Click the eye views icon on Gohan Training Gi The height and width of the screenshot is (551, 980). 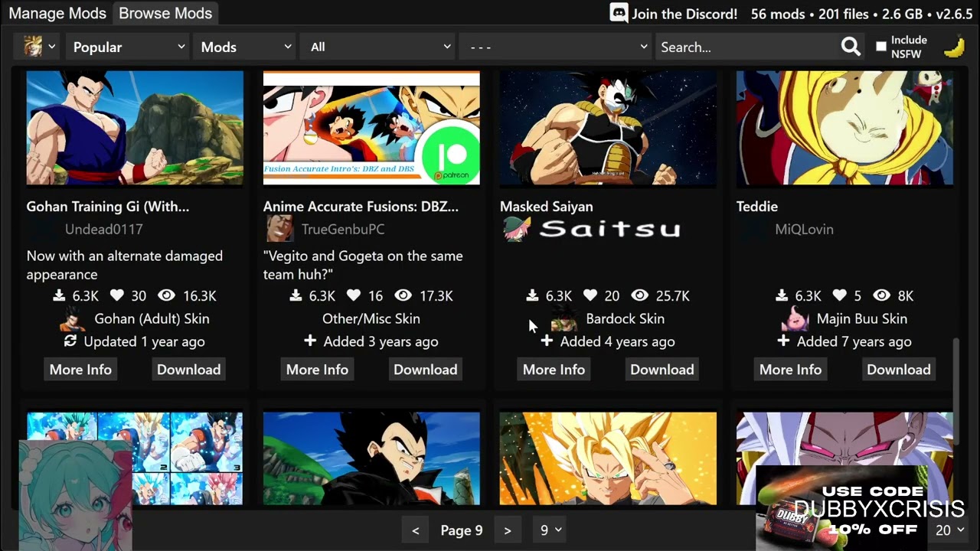click(166, 295)
